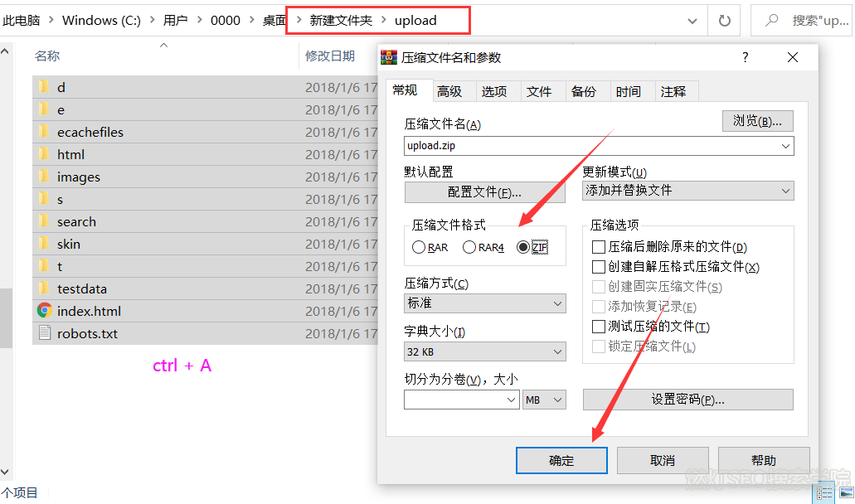855x504 pixels.
Task: Click the folder icon for t
Action: [x=44, y=265]
